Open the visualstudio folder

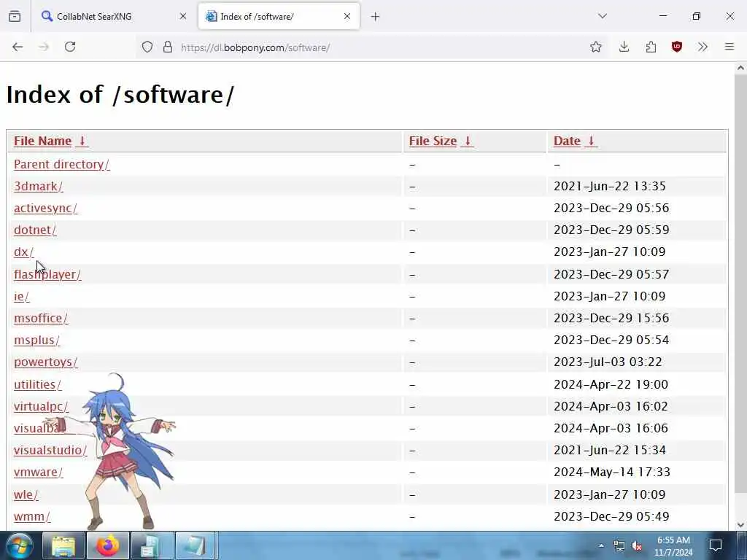pos(50,450)
